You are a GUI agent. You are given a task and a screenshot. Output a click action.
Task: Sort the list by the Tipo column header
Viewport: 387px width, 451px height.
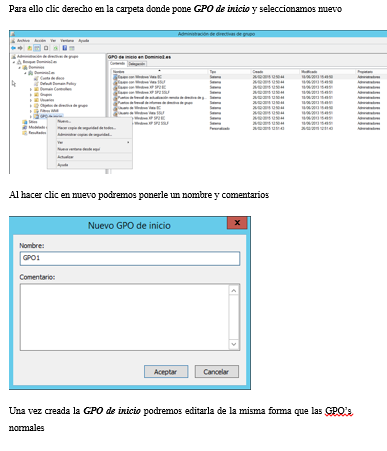[x=230, y=72]
